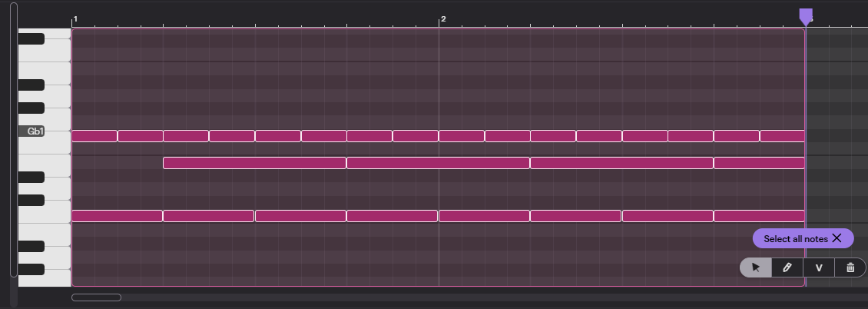Select the first note in bottom row
The image size is (868, 309).
[x=117, y=216]
